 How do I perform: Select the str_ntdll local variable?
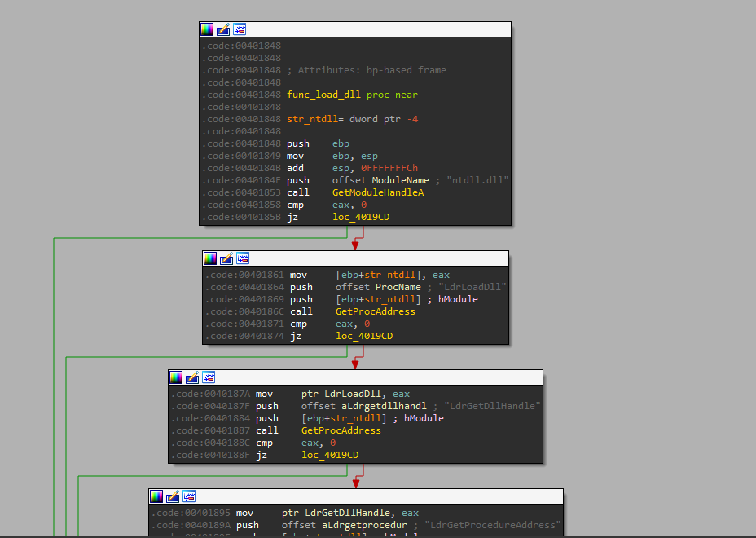click(313, 118)
